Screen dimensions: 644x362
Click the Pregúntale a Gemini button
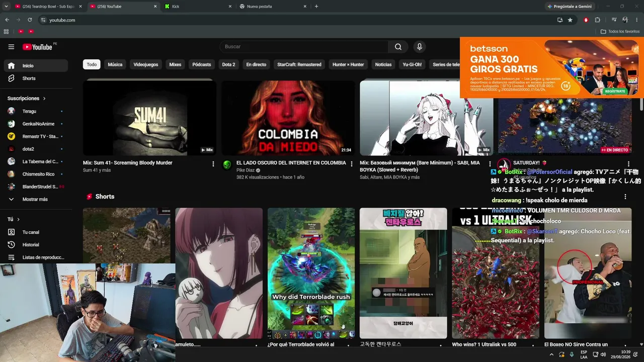click(571, 7)
